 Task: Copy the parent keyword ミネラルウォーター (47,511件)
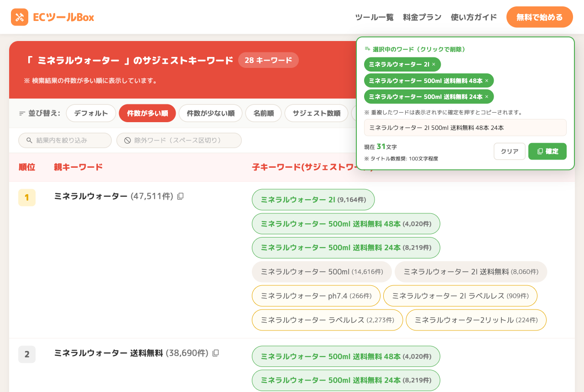pyautogui.click(x=180, y=196)
